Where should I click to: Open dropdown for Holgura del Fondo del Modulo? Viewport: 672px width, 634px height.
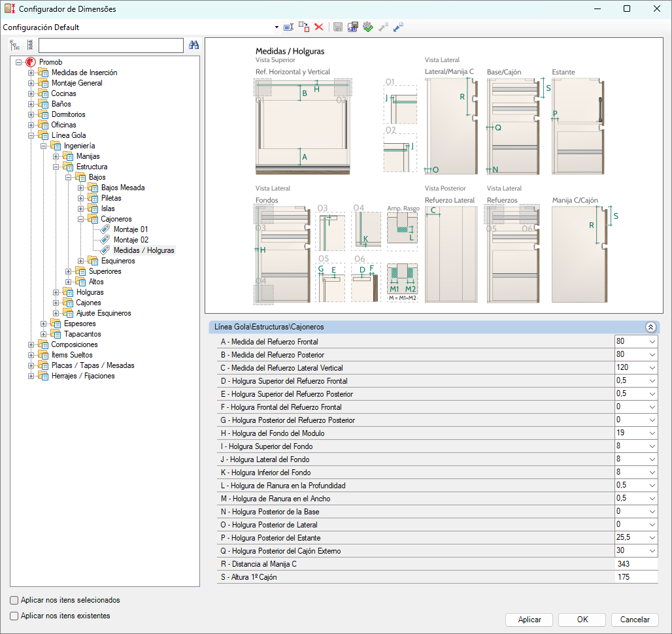pyautogui.click(x=652, y=433)
